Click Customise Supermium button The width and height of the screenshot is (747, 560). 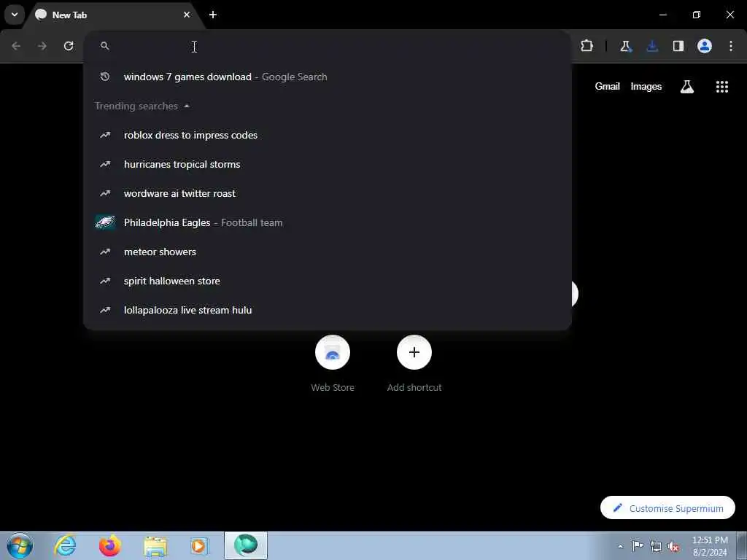point(667,508)
